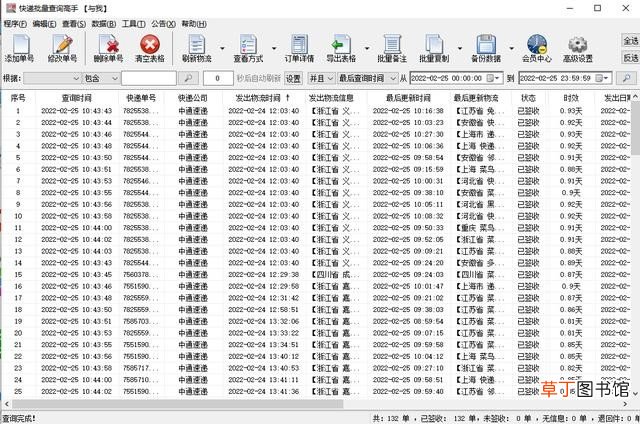Select row 15 tracking number 7560378...
640x424 pixels.
141,275
